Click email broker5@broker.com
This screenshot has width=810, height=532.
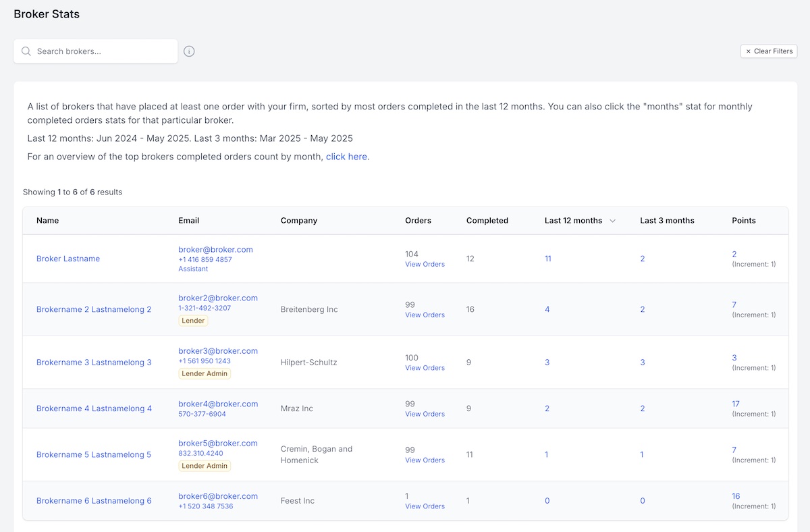click(218, 443)
